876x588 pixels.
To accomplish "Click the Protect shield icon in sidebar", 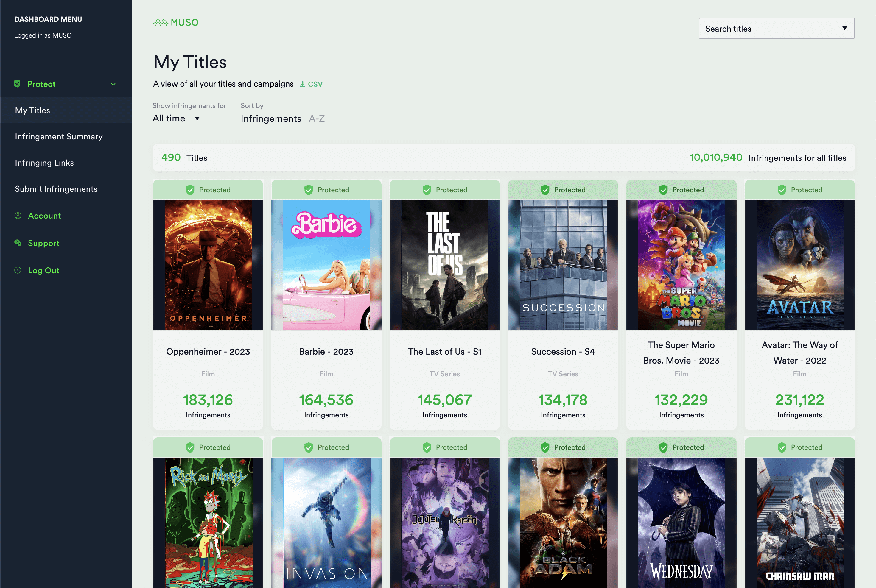I will coord(18,83).
